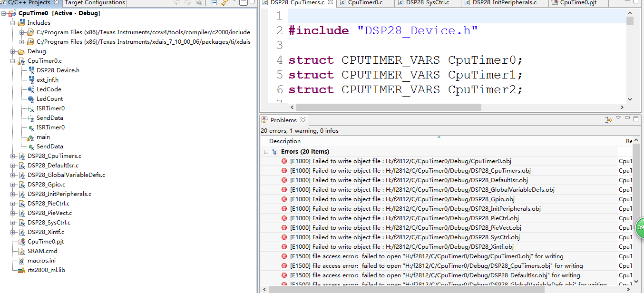This screenshot has height=293, width=644.
Task: Click the Debug folder icon
Action: 22,51
